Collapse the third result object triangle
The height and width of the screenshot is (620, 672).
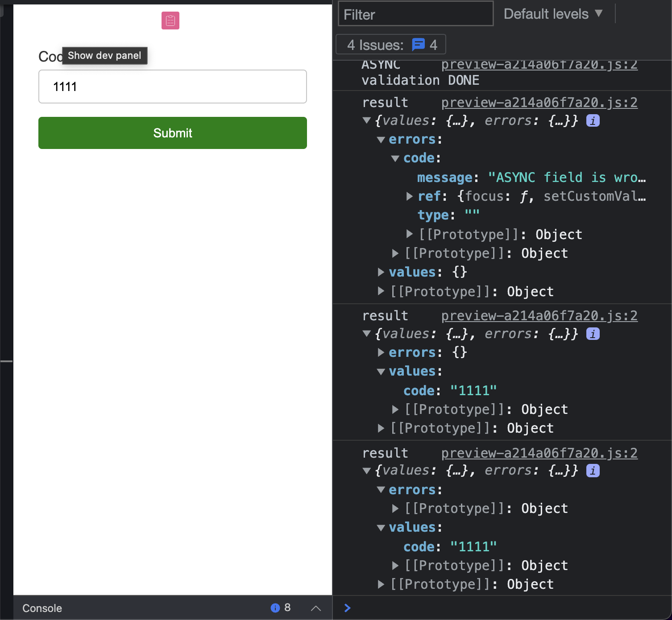pyautogui.click(x=367, y=471)
